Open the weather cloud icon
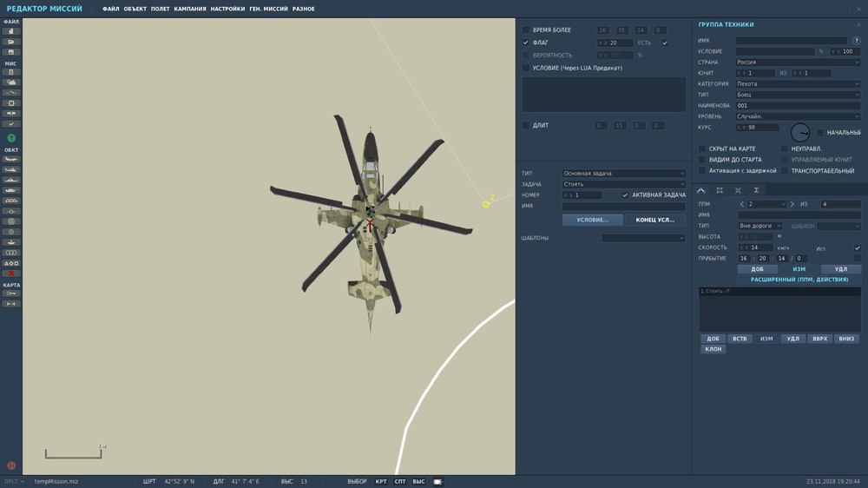This screenshot has height=488, width=868. pyautogui.click(x=11, y=82)
